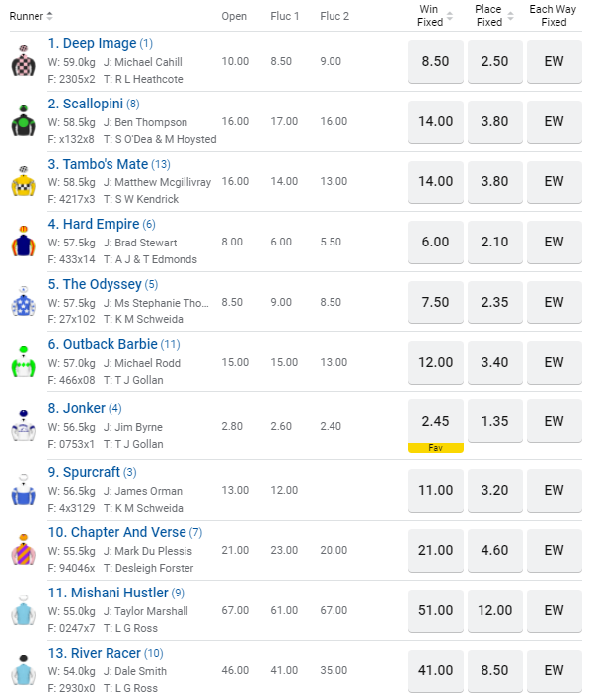Select Deep Image place odds 2.50
Screen dimensions: 593x700
click(494, 61)
